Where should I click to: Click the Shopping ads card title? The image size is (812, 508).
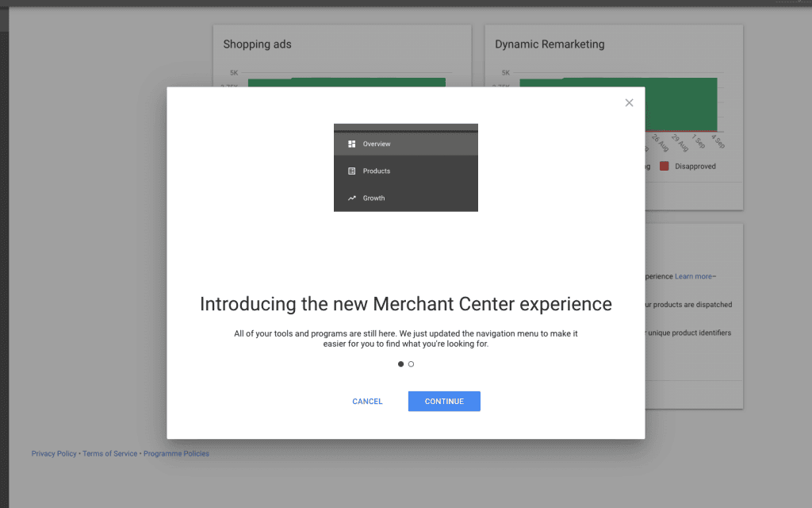click(258, 44)
